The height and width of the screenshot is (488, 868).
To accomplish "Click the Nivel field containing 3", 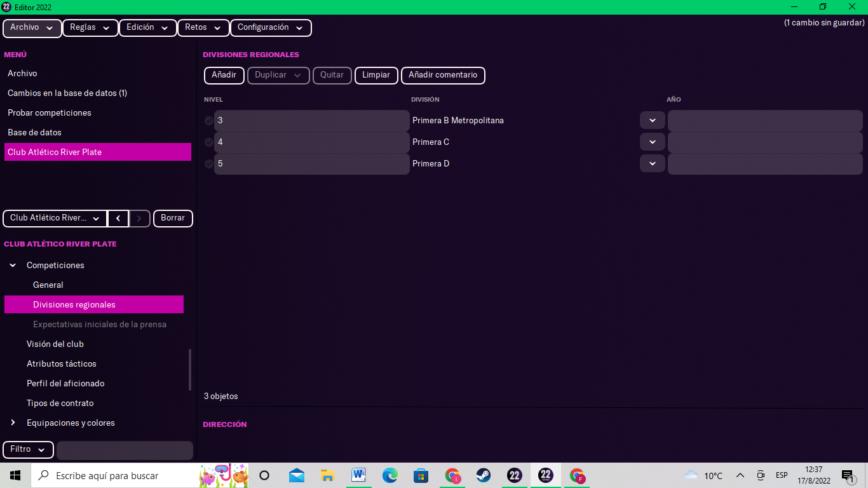I will coord(312,121).
